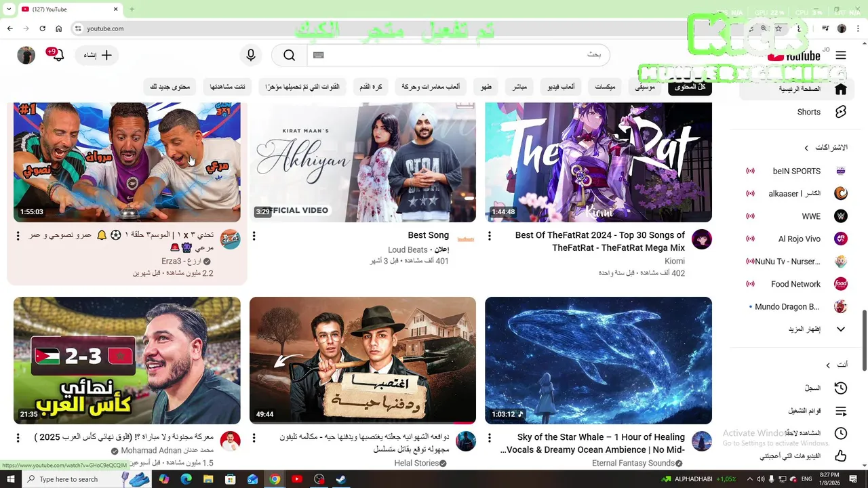Expand sidebar 'Show more' subscriptions chevron
Image resolution: width=868 pixels, height=488 pixels.
pyautogui.click(x=841, y=329)
